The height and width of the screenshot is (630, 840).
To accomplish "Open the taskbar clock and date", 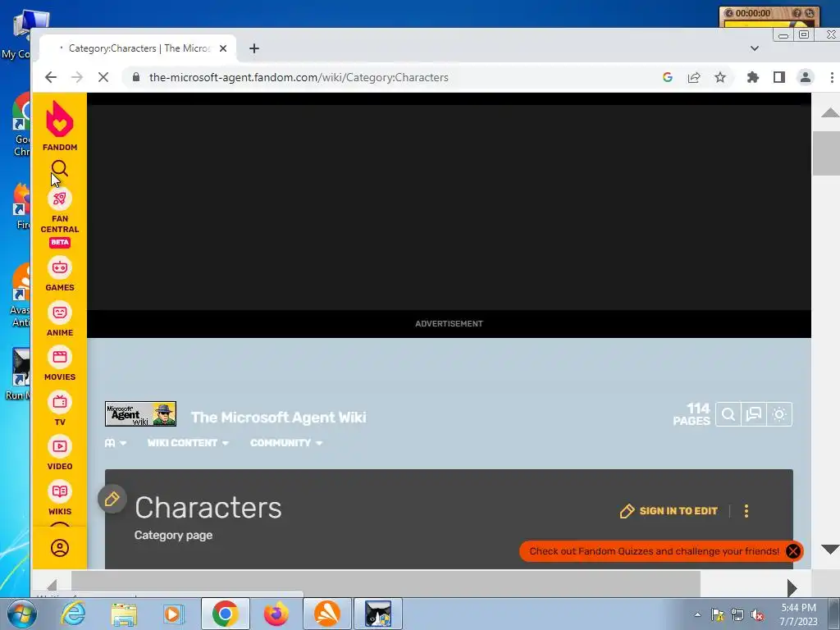I will tap(798, 614).
